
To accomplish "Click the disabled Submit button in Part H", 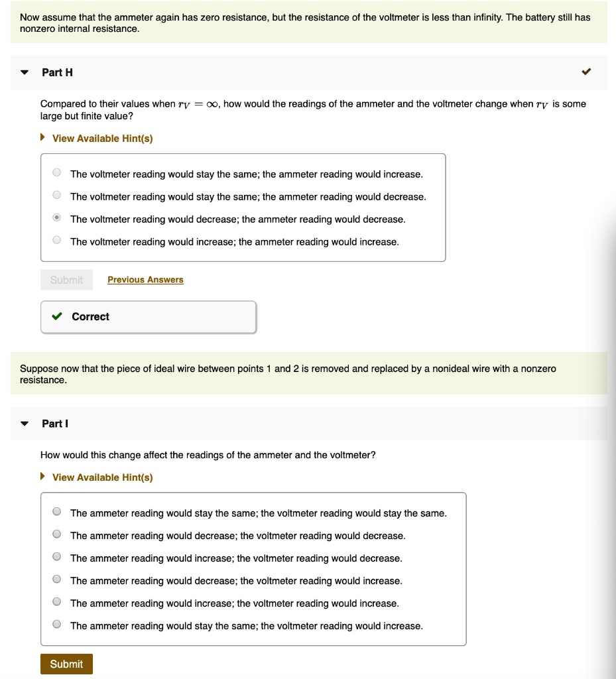I will [66, 280].
